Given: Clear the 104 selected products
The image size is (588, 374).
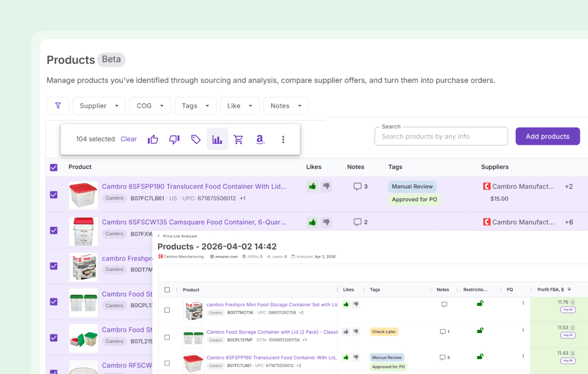Looking at the screenshot, I should point(128,139).
